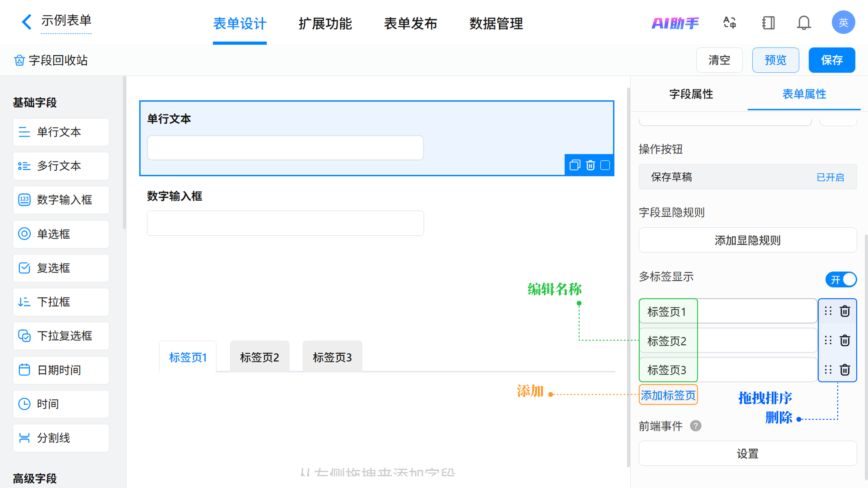Click the 字段回收站 recycle bin icon
This screenshot has height=488, width=868.
19,60
